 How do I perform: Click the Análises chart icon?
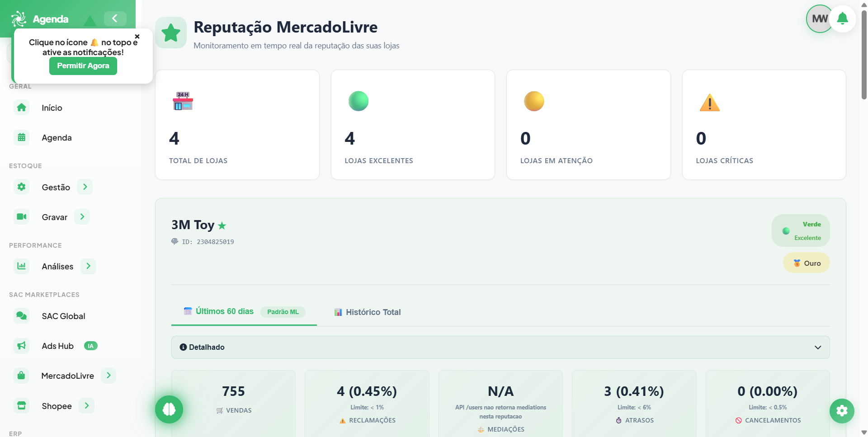coord(21,266)
